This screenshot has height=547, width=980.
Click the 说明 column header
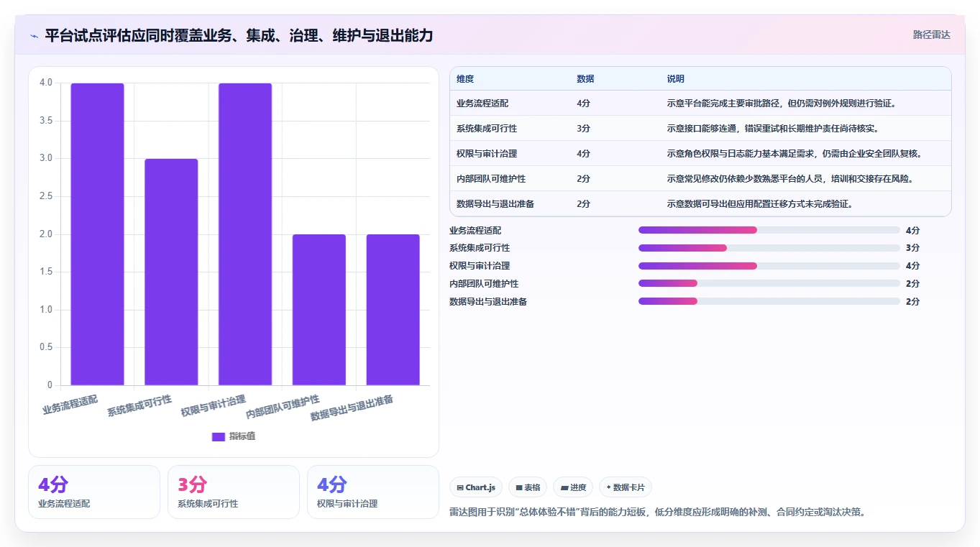point(676,79)
